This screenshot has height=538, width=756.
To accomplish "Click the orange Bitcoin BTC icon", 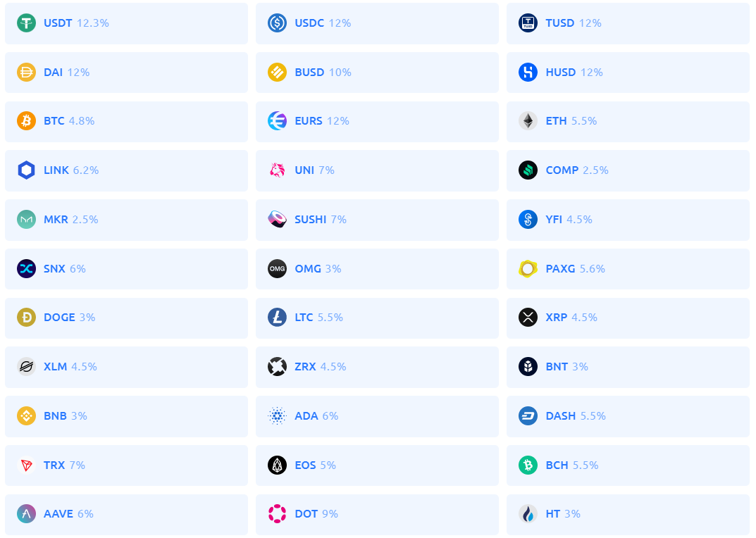I will [x=27, y=120].
